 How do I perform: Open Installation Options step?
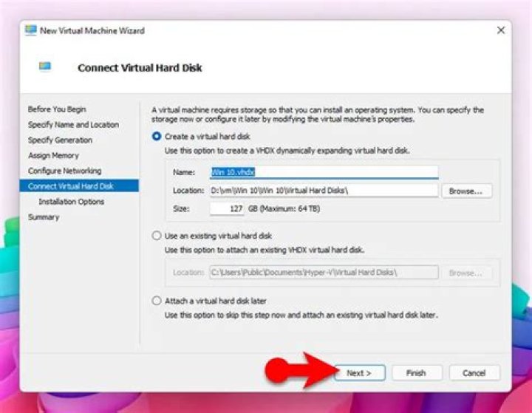[71, 202]
